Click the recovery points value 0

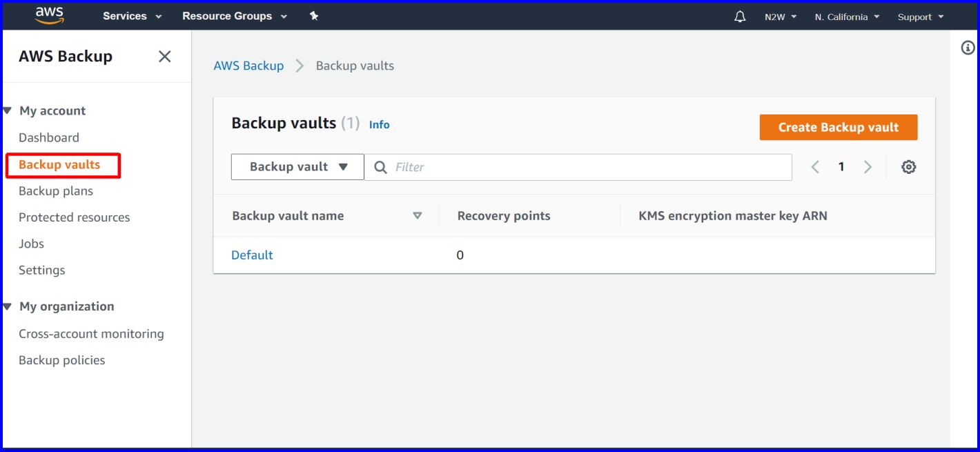pyautogui.click(x=460, y=255)
